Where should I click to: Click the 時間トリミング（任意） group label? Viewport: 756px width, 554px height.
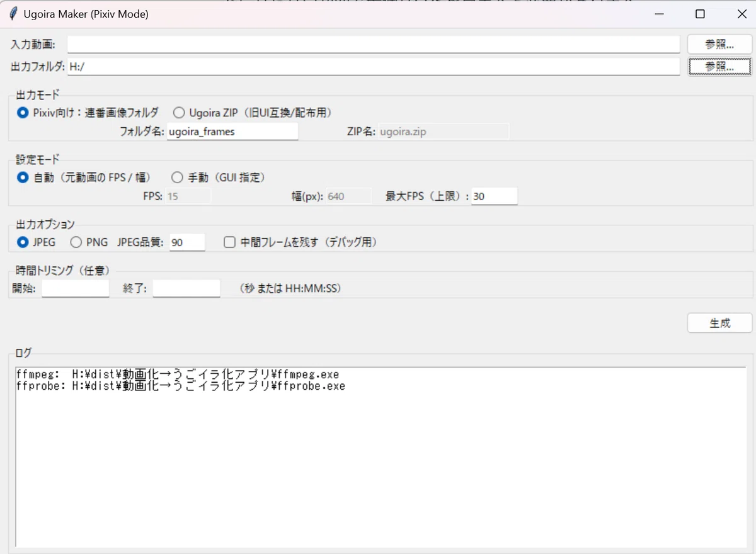tap(62, 271)
